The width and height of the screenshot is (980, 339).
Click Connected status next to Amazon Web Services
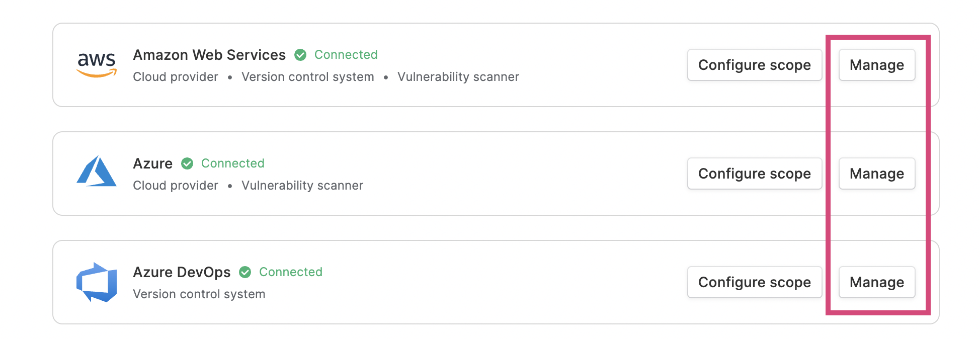click(346, 55)
